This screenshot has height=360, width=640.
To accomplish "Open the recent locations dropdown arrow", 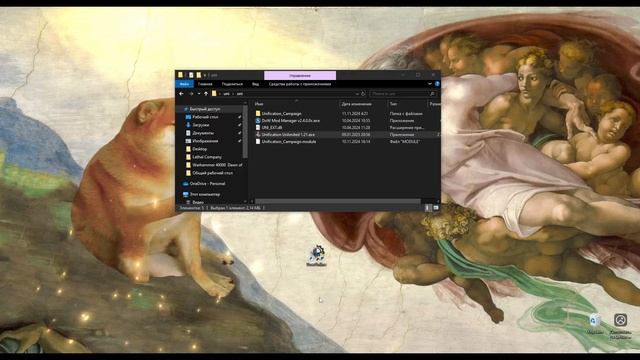I will pyautogui.click(x=199, y=94).
